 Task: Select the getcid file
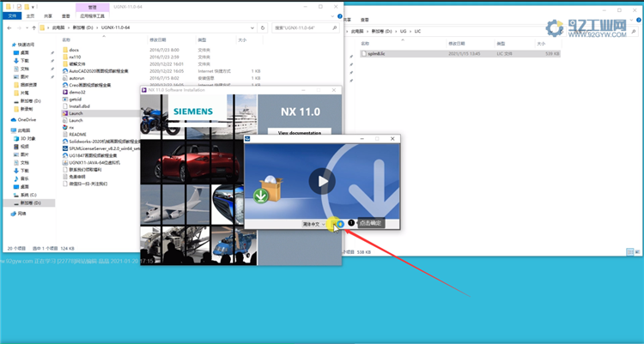[76, 100]
